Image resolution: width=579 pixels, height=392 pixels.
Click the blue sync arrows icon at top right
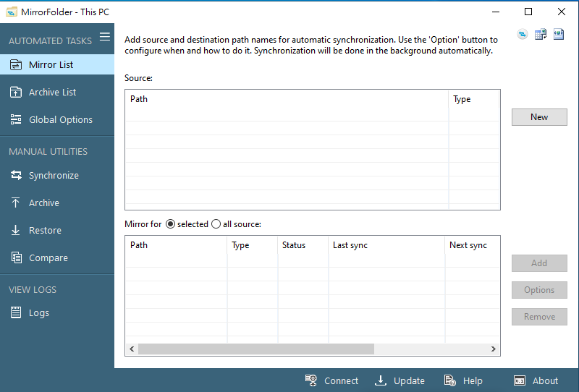pos(523,35)
